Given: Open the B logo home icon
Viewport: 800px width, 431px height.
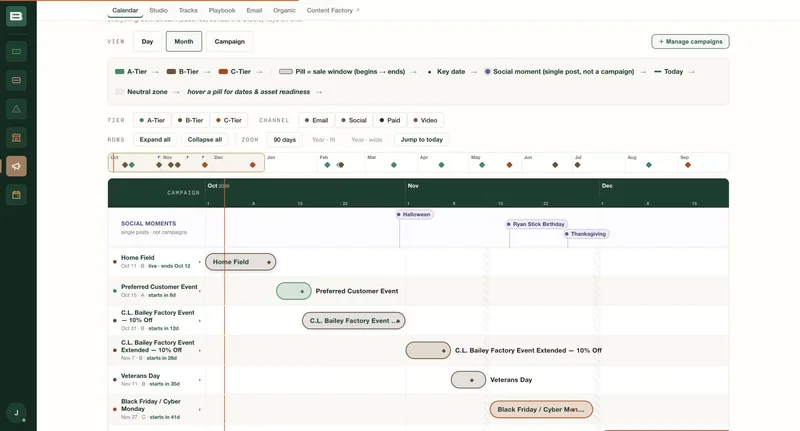Looking at the screenshot, I should [16, 16].
